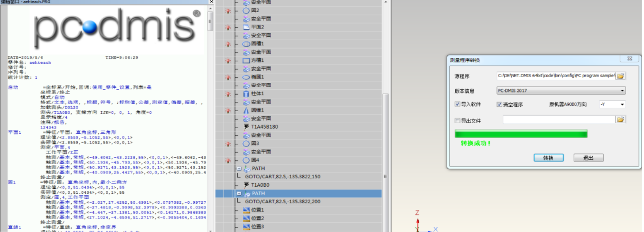Select the 平面2 plane feature icon

click(246, 27)
